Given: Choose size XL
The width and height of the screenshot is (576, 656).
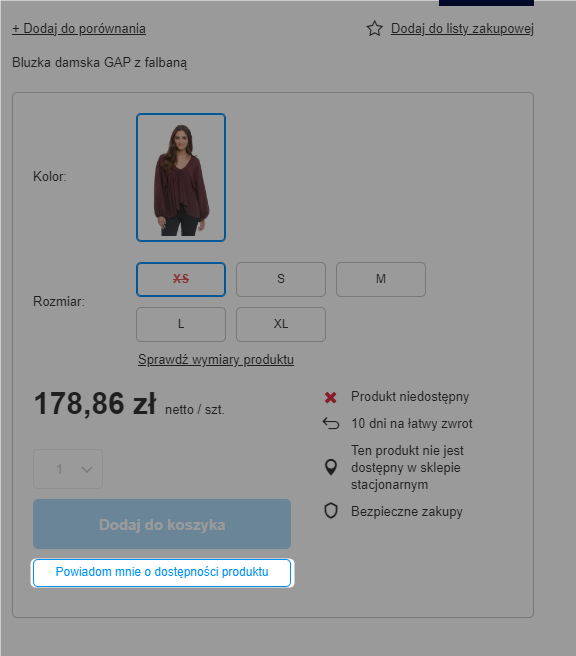Looking at the screenshot, I should tap(281, 325).
